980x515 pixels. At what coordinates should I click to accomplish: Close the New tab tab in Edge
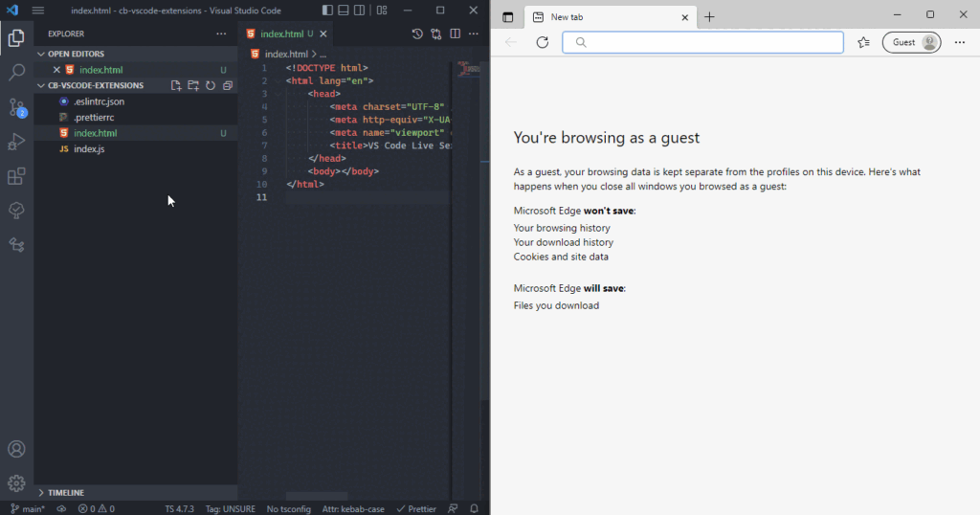(x=684, y=17)
